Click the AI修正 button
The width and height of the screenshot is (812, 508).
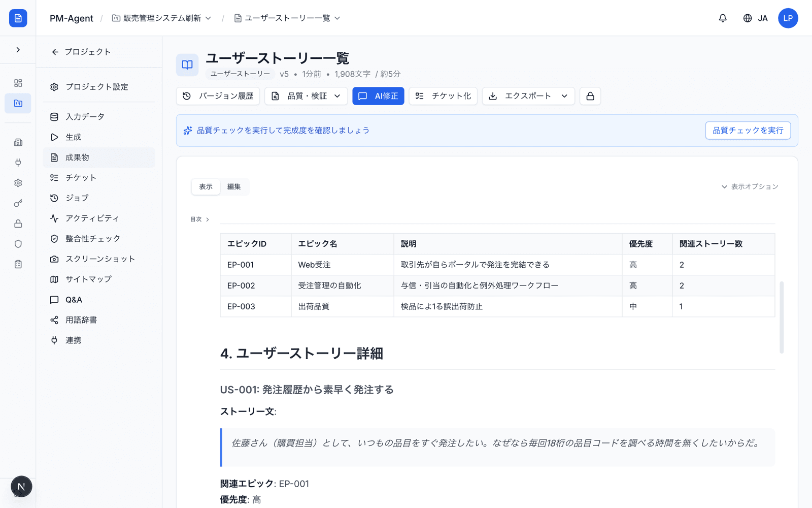(378, 96)
